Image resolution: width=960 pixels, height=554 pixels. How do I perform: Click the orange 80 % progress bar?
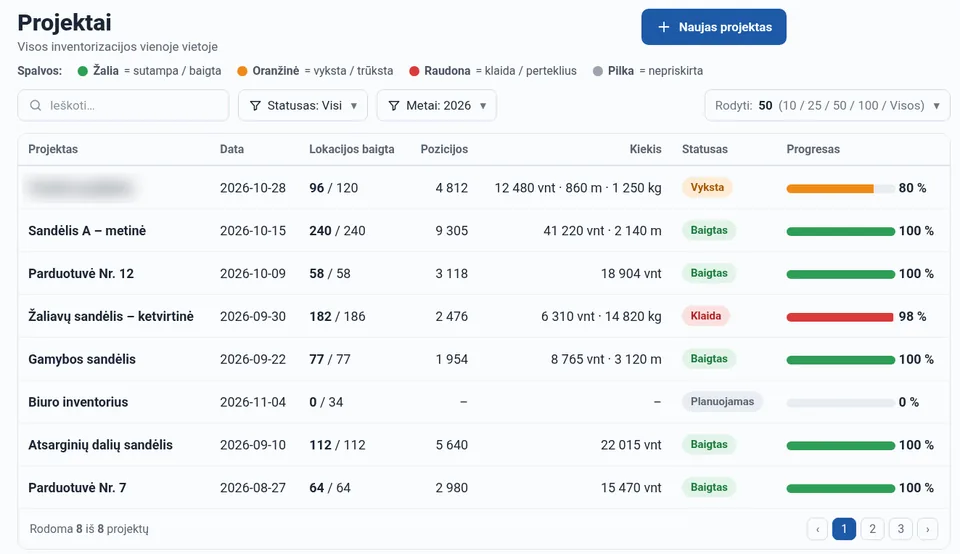pos(841,189)
